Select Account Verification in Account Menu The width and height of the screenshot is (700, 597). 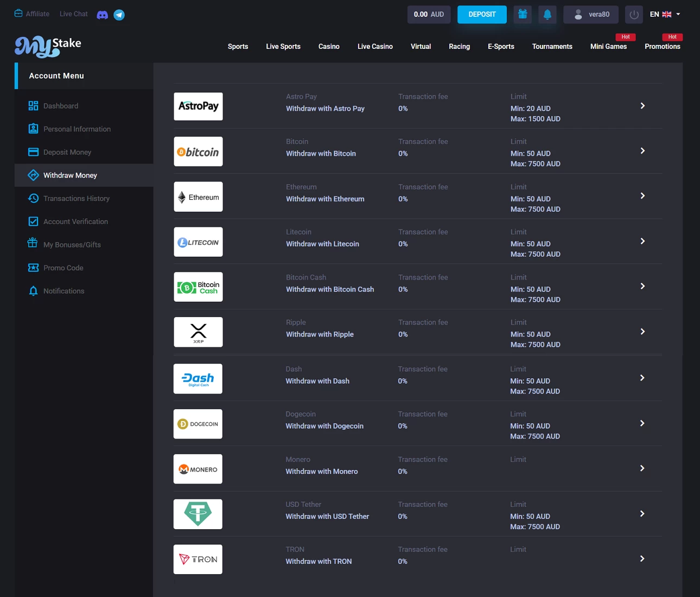pos(84,221)
